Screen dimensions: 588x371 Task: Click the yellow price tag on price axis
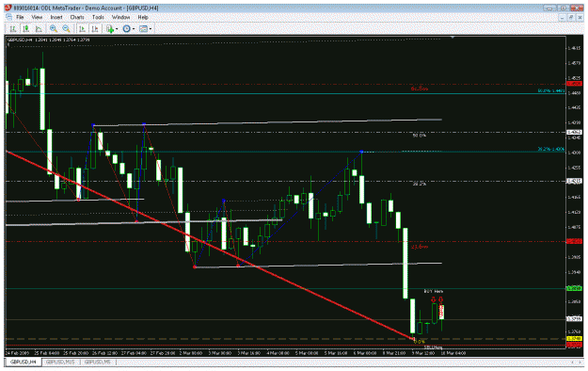coord(574,339)
